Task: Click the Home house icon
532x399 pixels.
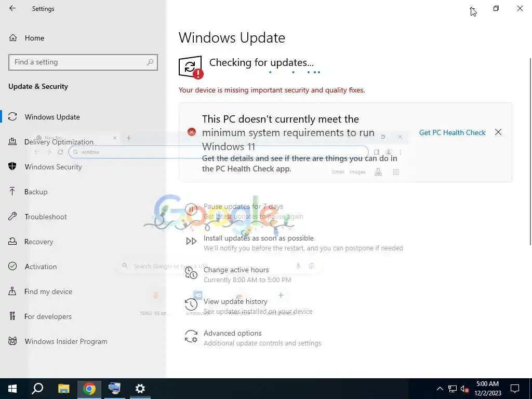Action: pos(13,37)
